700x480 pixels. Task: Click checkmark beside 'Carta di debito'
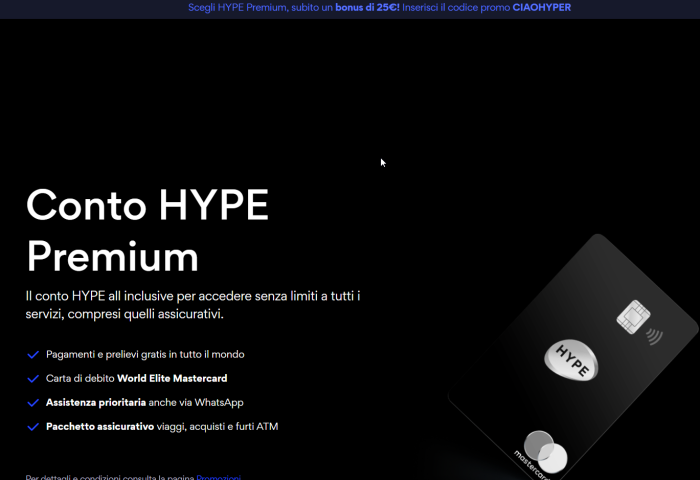click(33, 379)
